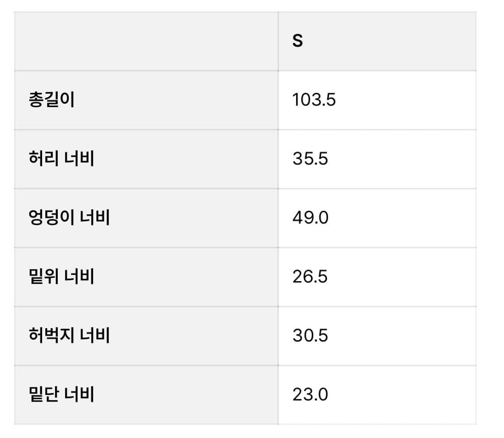The height and width of the screenshot is (438, 504).
Task: Click the total length measurement for size S
Action: [x=314, y=100]
